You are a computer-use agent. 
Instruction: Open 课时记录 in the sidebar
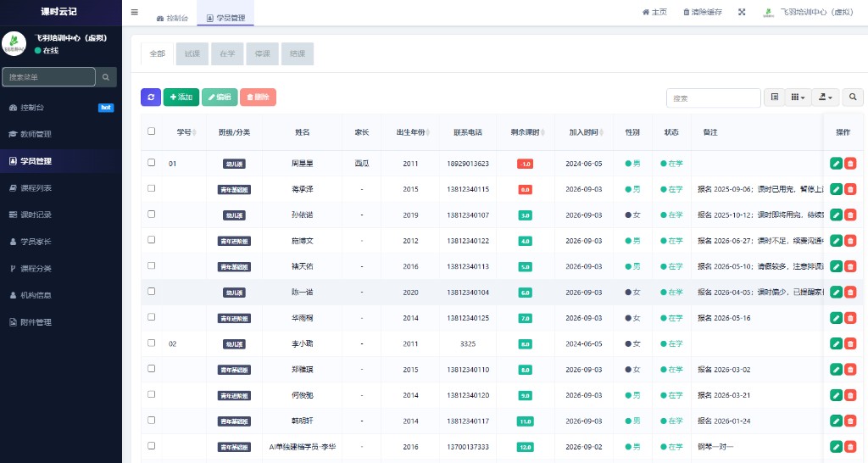[61, 215]
